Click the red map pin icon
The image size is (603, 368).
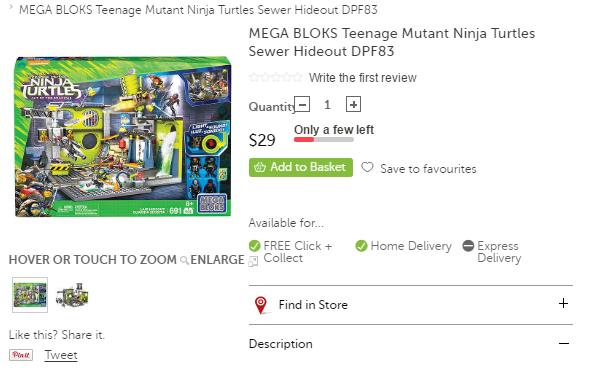point(261,305)
